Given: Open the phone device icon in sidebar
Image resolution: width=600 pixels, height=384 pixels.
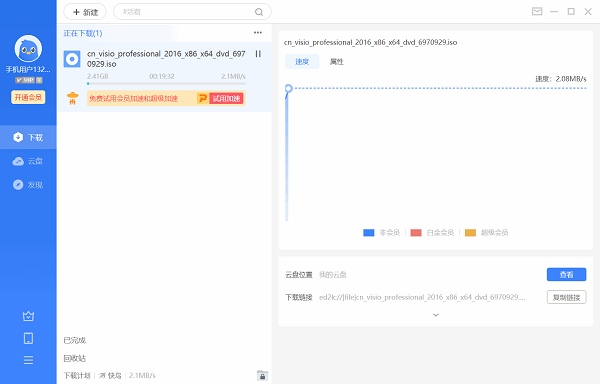Looking at the screenshot, I should 28,338.
